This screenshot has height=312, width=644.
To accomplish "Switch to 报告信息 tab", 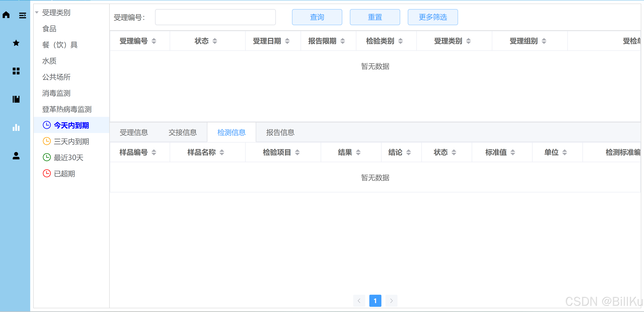I will (280, 132).
